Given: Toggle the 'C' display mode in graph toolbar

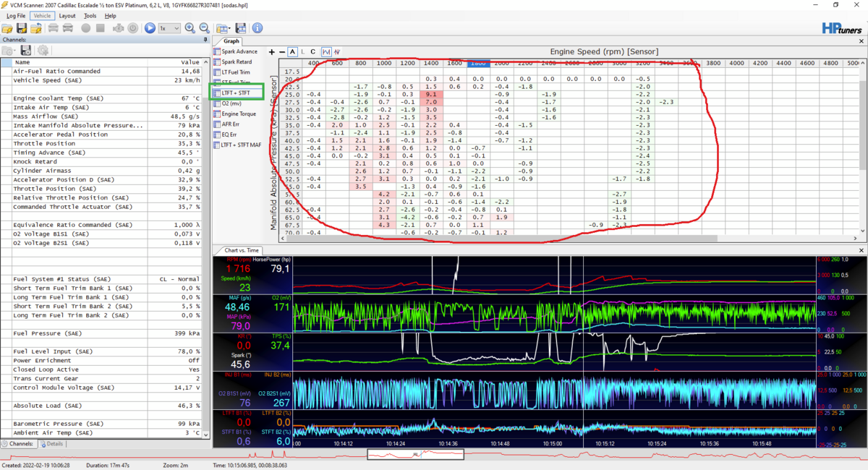Looking at the screenshot, I should (312, 52).
